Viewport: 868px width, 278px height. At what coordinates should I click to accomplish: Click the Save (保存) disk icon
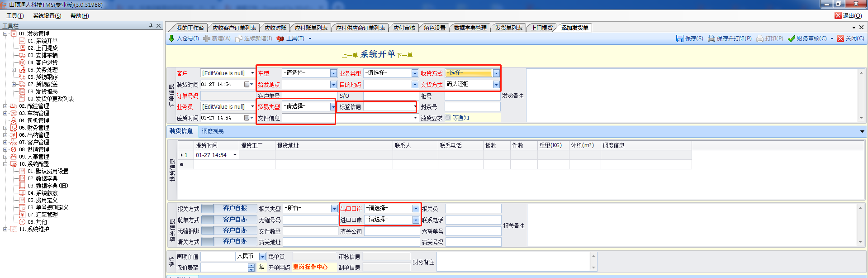click(679, 38)
